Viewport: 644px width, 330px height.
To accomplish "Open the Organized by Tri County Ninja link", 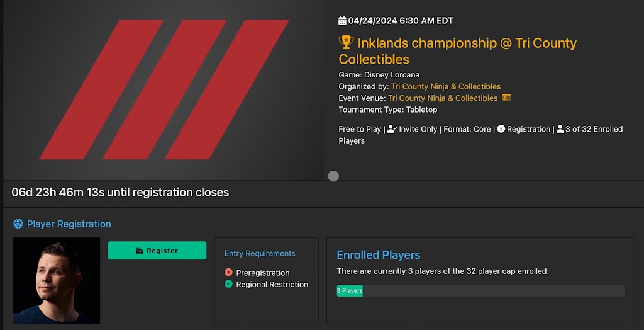I will point(446,86).
